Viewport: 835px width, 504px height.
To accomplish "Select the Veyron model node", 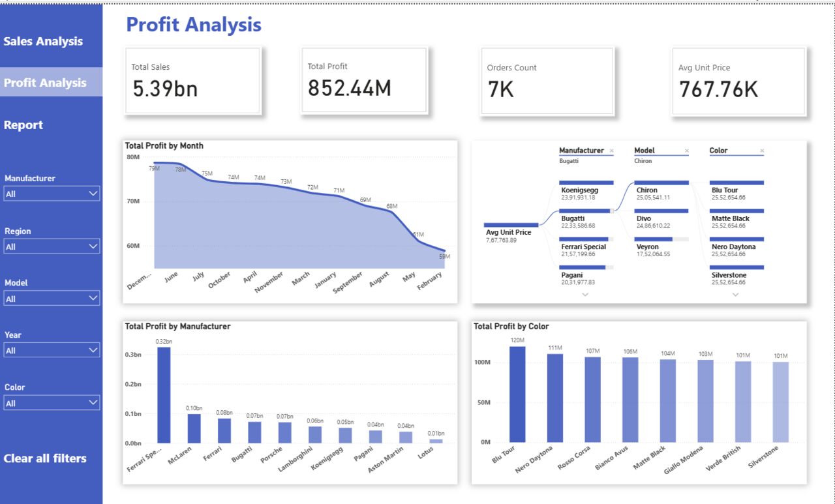I will pyautogui.click(x=661, y=246).
